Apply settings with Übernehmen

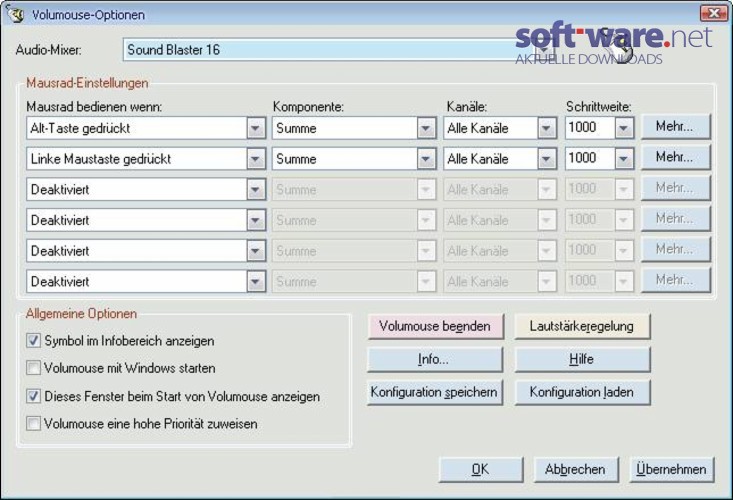(672, 469)
